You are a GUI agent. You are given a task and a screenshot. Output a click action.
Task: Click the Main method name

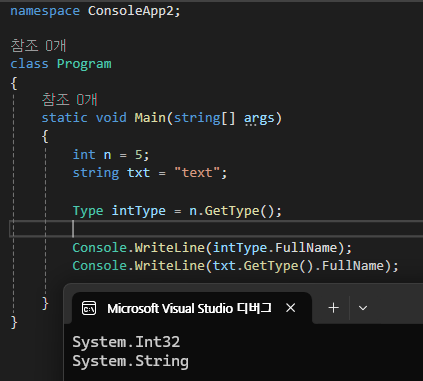tap(150, 118)
